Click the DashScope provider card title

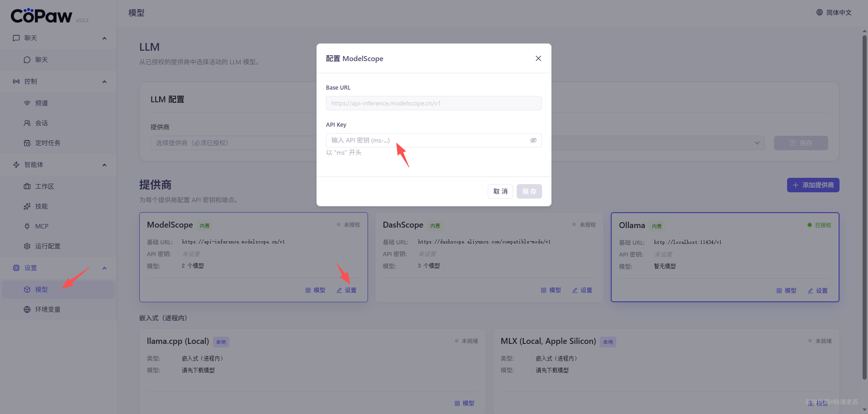pyautogui.click(x=403, y=225)
